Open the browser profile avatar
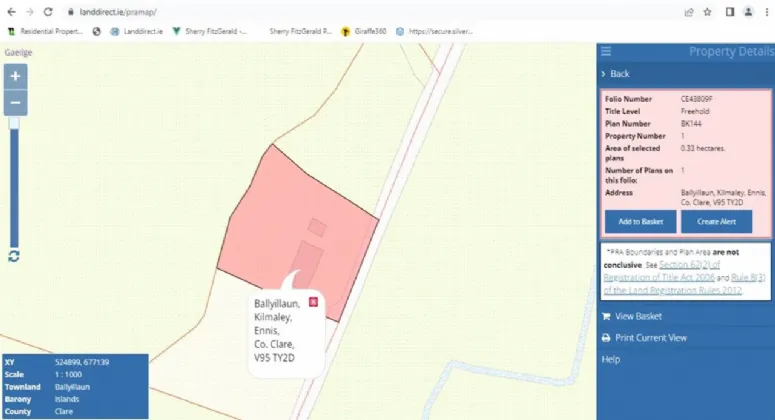The image size is (775, 420). [747, 11]
